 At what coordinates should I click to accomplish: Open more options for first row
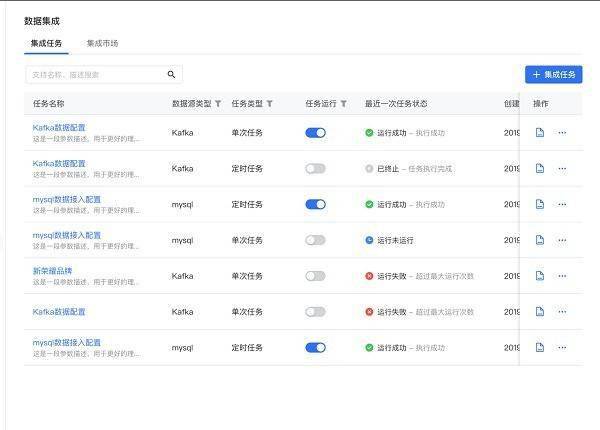(x=562, y=132)
